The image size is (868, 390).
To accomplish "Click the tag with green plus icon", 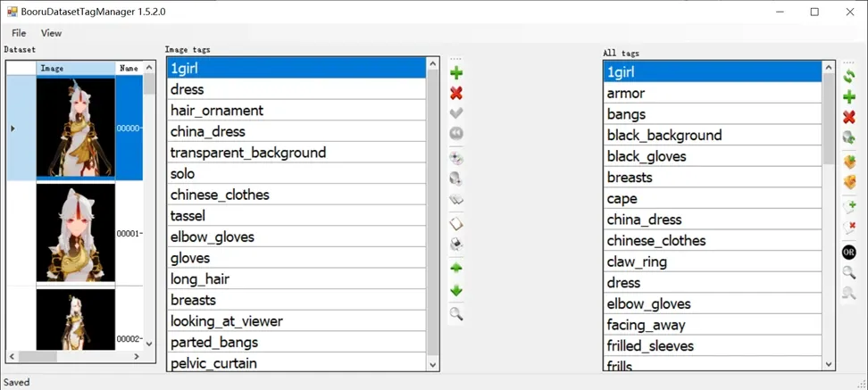I will point(848,207).
